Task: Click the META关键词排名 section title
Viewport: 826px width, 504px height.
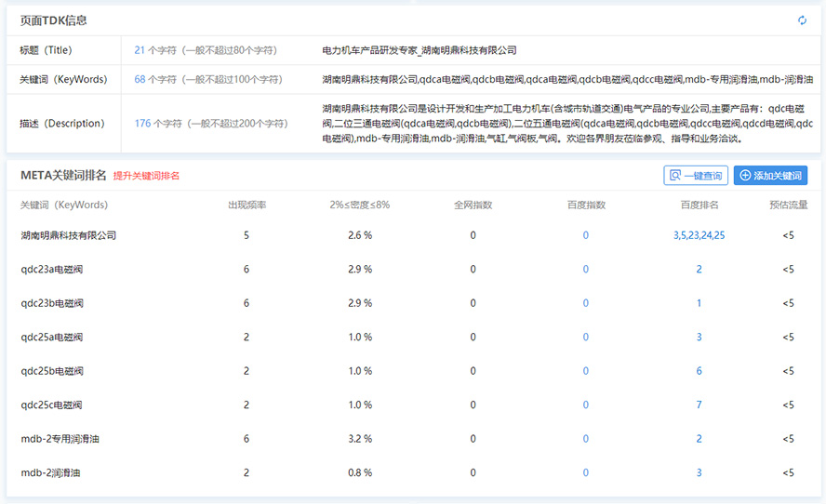Action: point(63,176)
